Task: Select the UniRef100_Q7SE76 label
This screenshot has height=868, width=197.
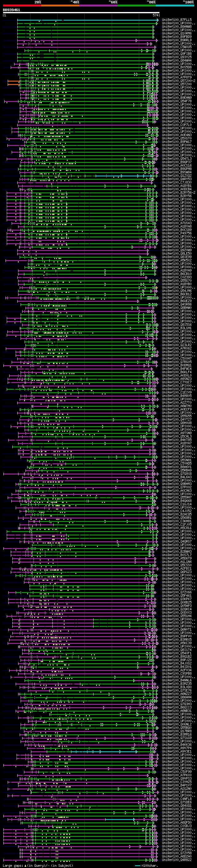Action: pos(177,690)
